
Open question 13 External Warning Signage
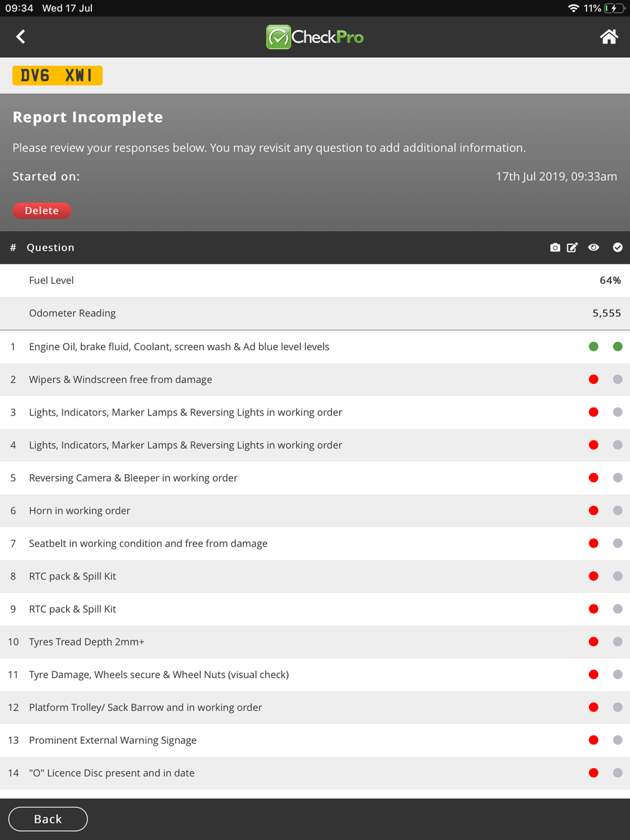[315, 740]
